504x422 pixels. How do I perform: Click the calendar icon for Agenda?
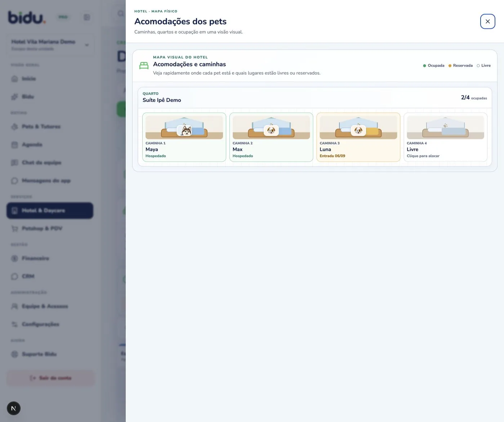pyautogui.click(x=14, y=145)
